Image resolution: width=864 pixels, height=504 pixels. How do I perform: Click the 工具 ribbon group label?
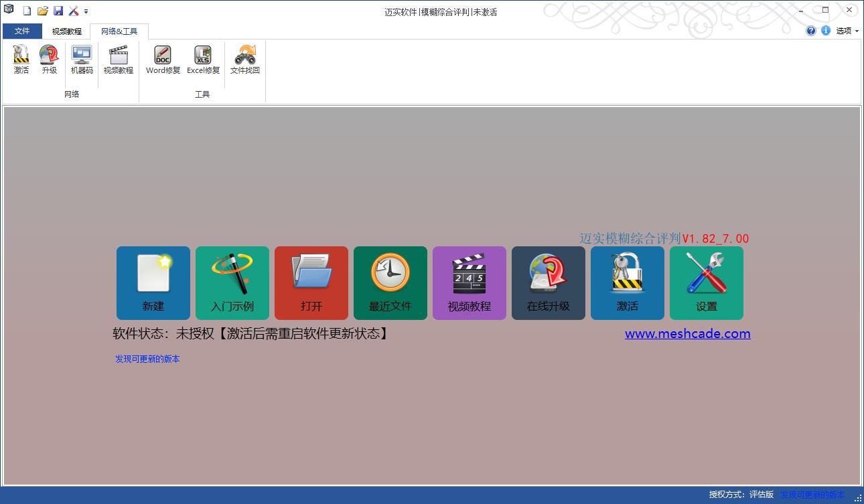[202, 94]
